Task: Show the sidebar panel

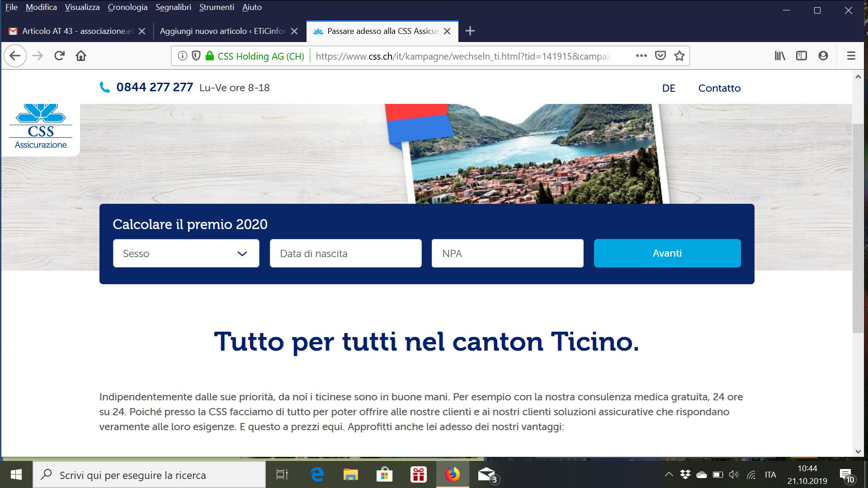Action: [x=802, y=56]
